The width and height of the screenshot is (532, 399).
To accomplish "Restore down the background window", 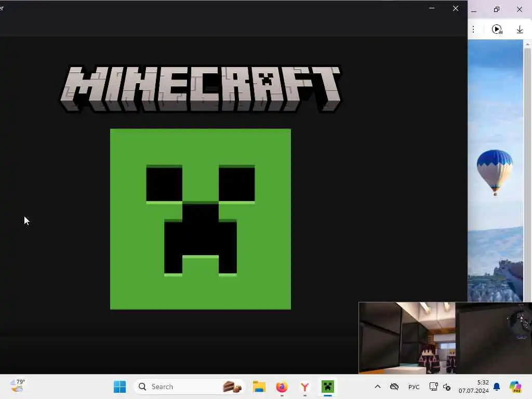I will point(497,9).
